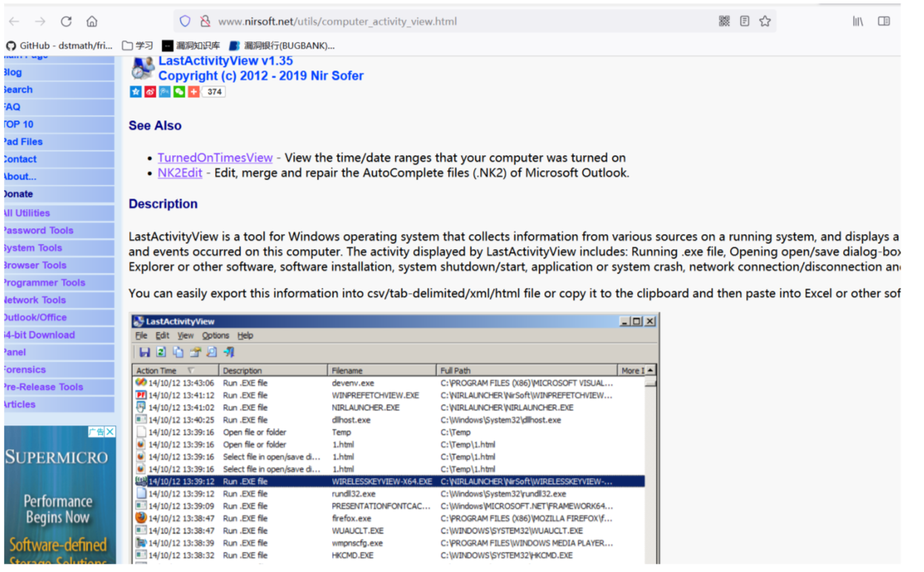Open Blog in the left sidebar
This screenshot has height=572, width=924.
click(59, 72)
